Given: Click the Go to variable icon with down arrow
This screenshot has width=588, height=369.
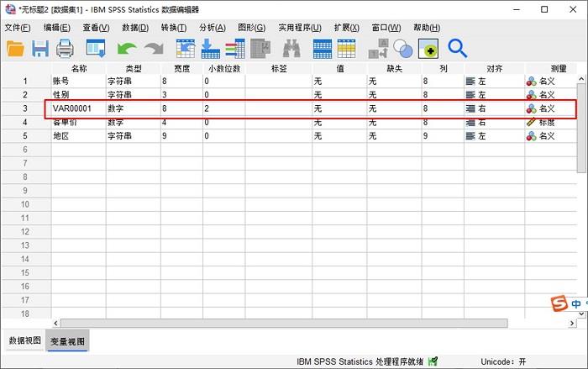Looking at the screenshot, I should click(x=210, y=49).
